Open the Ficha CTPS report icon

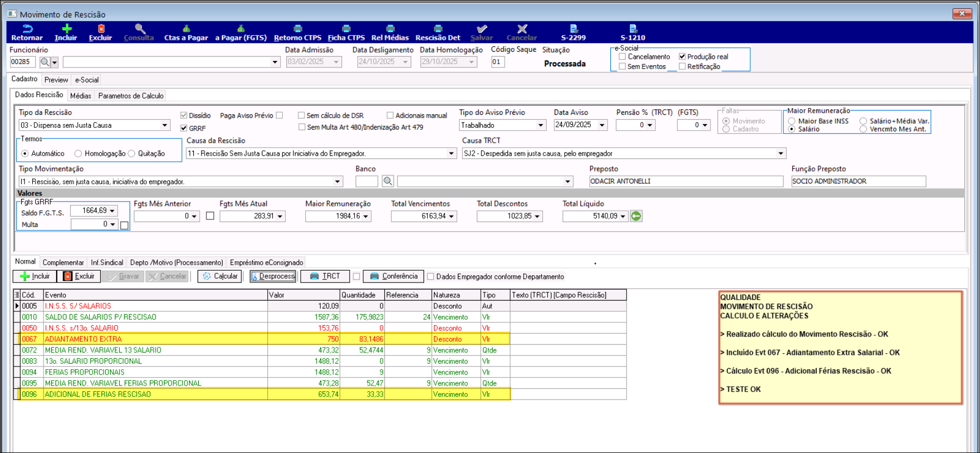click(346, 29)
